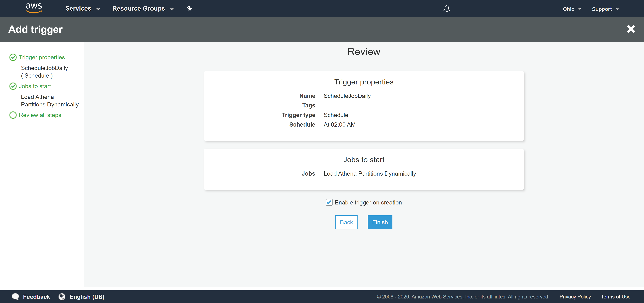Click the Feedback speech bubble icon
This screenshot has height=303, width=644.
tap(15, 296)
